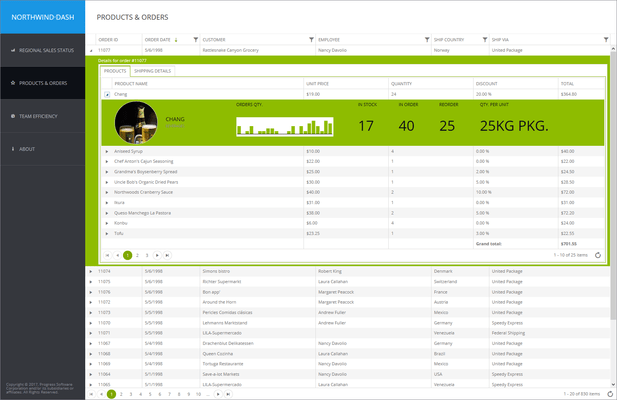The width and height of the screenshot is (617, 400).
Task: Click the Customer column filter icon
Action: click(310, 40)
